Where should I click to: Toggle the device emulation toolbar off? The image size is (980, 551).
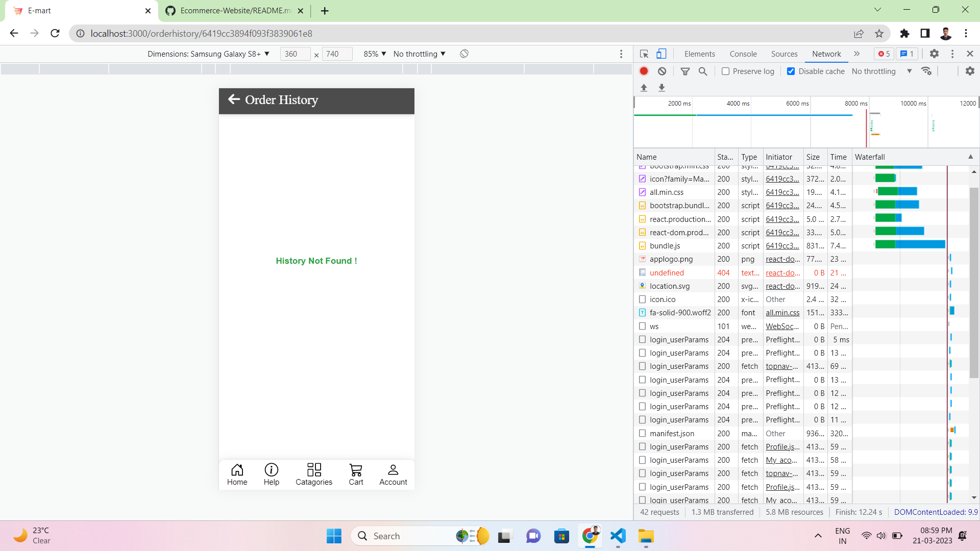tap(661, 54)
